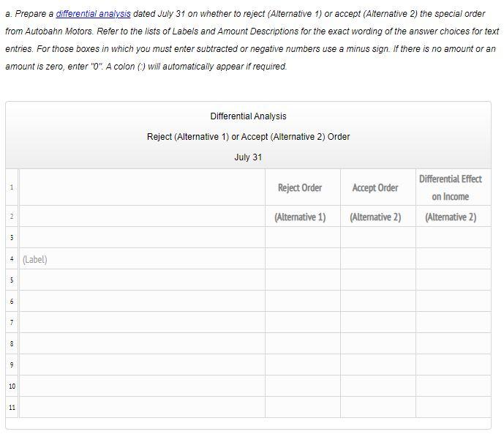This screenshot has height=437, width=504.
Task: Select the row 8 description cell
Action: (142, 344)
